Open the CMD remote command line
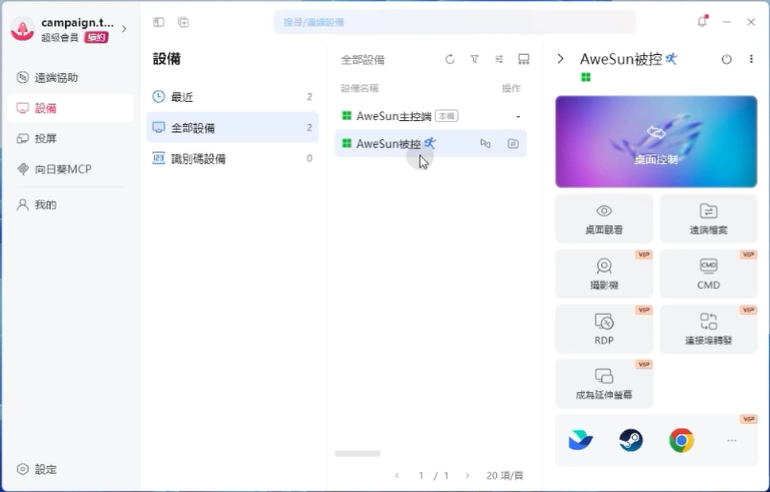The image size is (770, 492). (709, 273)
